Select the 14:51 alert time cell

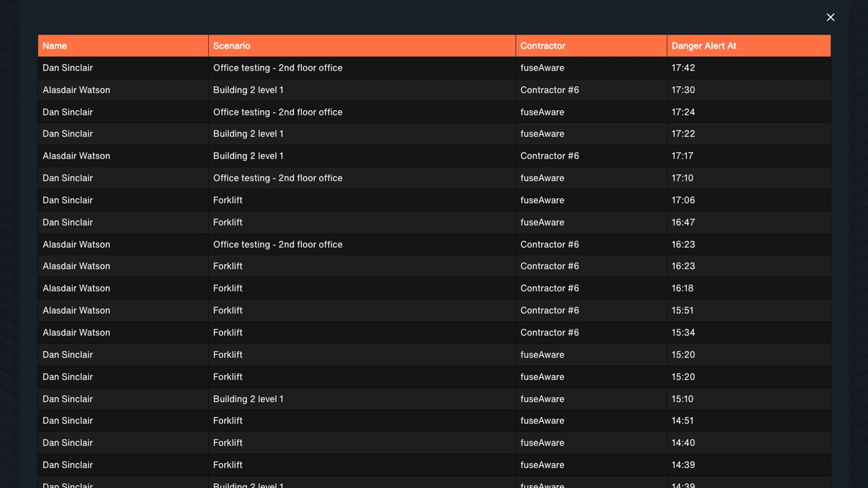pyautogui.click(x=682, y=421)
